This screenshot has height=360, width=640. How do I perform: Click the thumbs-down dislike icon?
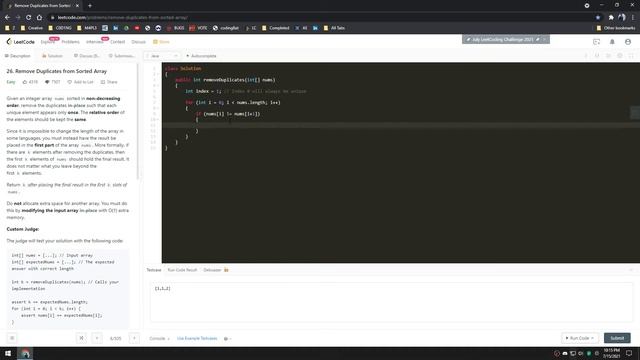tap(47, 82)
